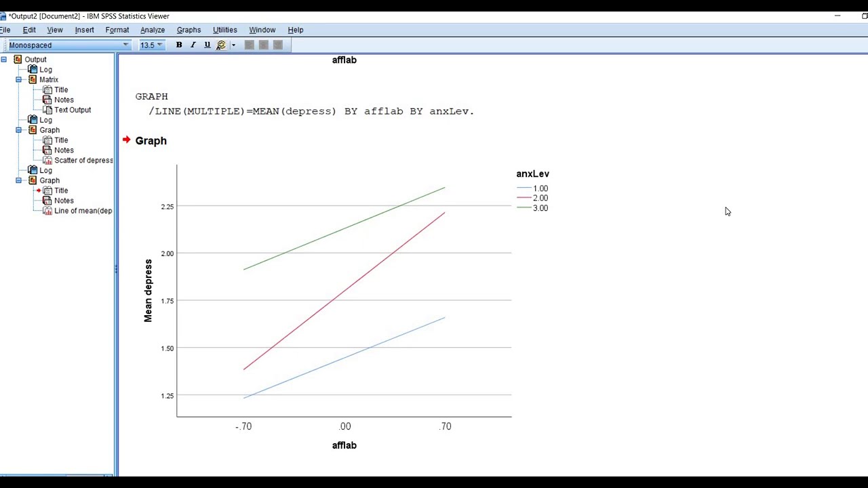Select Notes just above Scatter of depress

64,150
